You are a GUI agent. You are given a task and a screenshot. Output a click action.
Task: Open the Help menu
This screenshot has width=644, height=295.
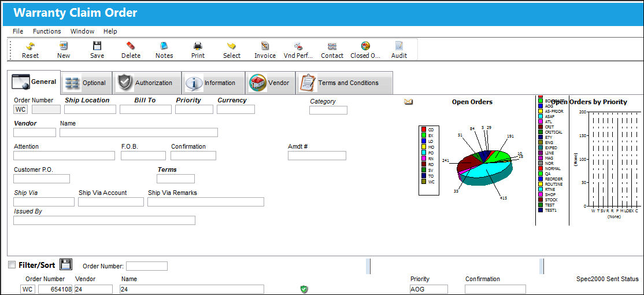click(x=110, y=31)
